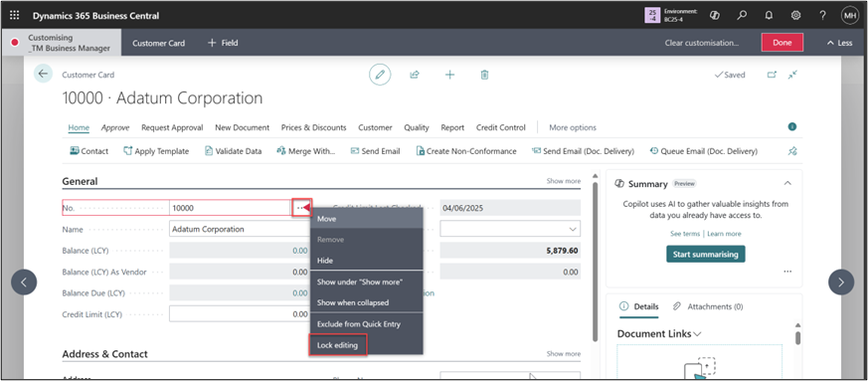868x381 pixels.
Task: Open Request Approval menu
Action: [172, 127]
